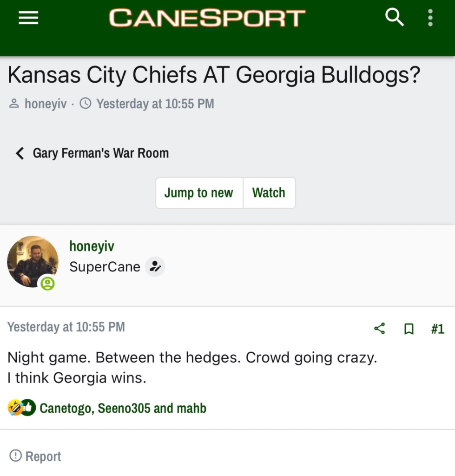Click the green online status indicator
Viewport: 455px width, 476px height.
click(x=47, y=283)
